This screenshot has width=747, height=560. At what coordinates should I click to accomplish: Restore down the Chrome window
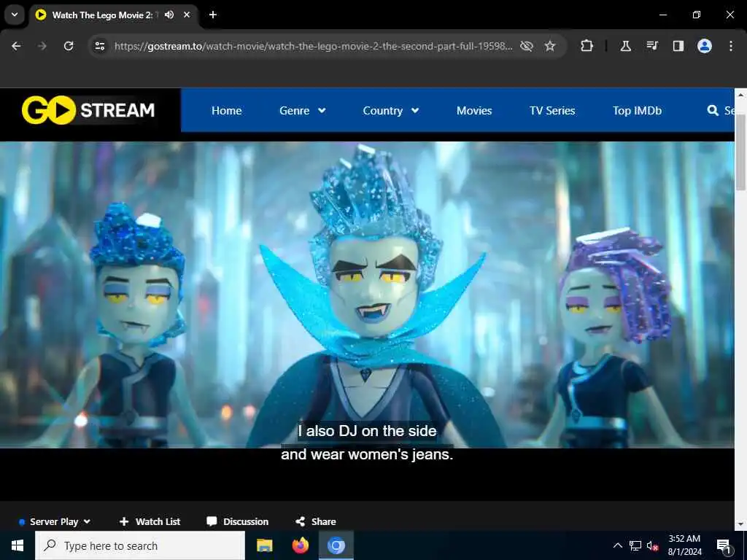pos(697,15)
